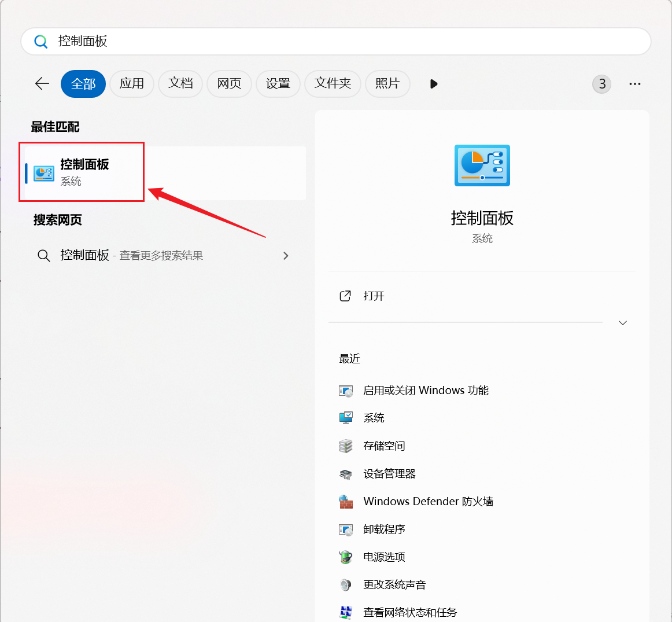Open recent item 卸载程序
The image size is (672, 622).
tap(384, 529)
